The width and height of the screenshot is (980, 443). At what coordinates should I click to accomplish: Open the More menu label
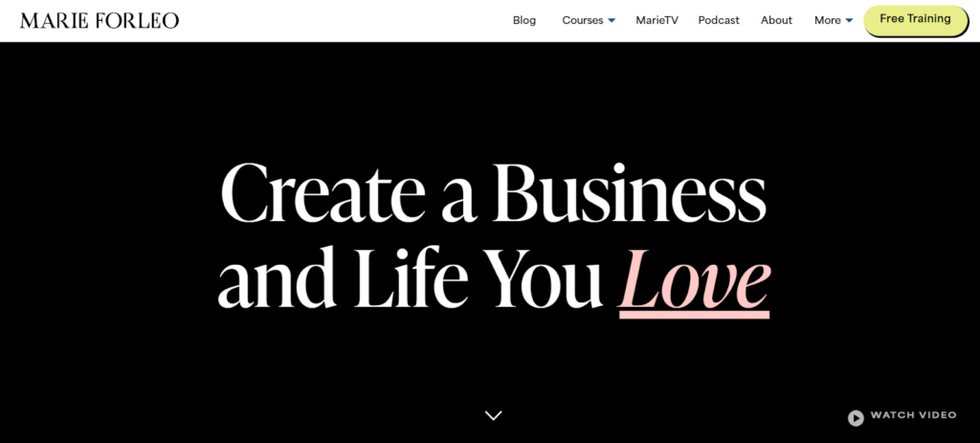click(x=828, y=20)
